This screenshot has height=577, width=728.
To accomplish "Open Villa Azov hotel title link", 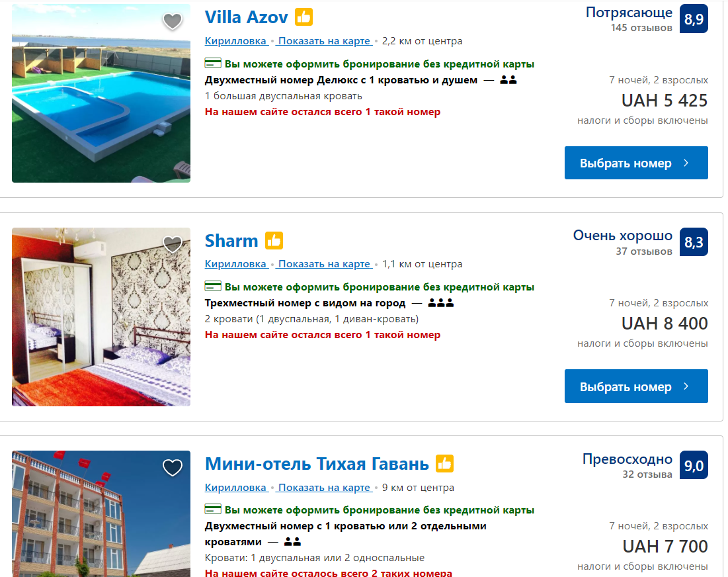I will pos(246,17).
